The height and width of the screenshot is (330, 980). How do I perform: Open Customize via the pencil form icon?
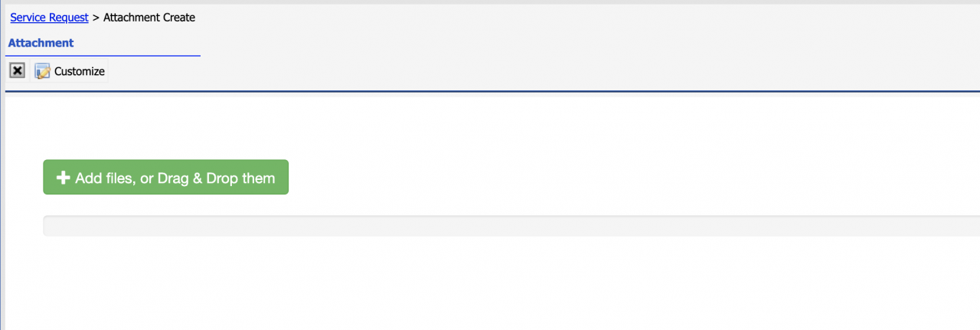tap(42, 71)
